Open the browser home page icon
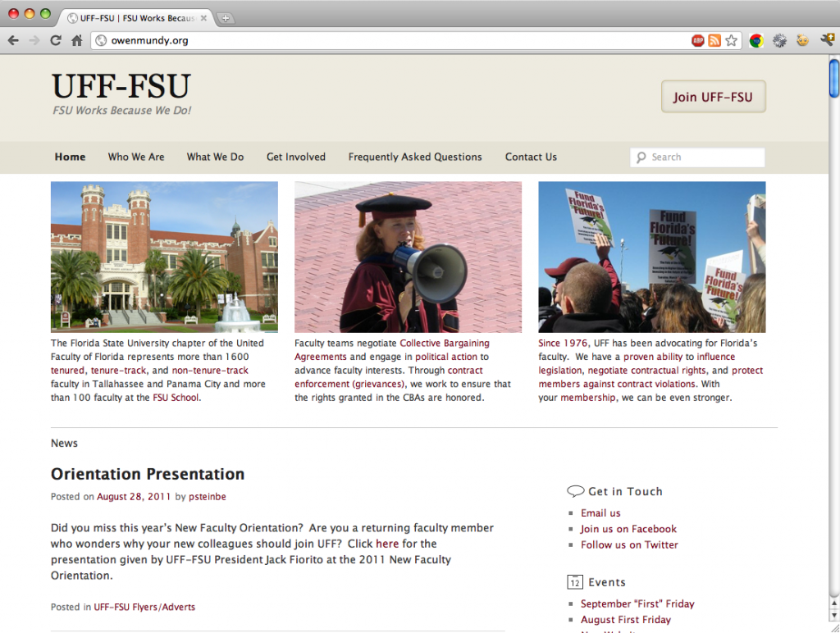 click(77, 40)
